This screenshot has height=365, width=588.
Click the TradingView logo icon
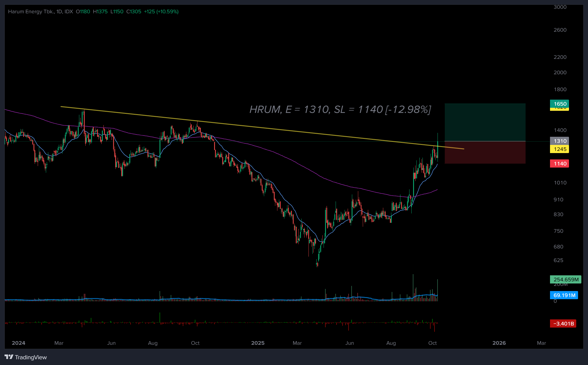[x=9, y=357]
